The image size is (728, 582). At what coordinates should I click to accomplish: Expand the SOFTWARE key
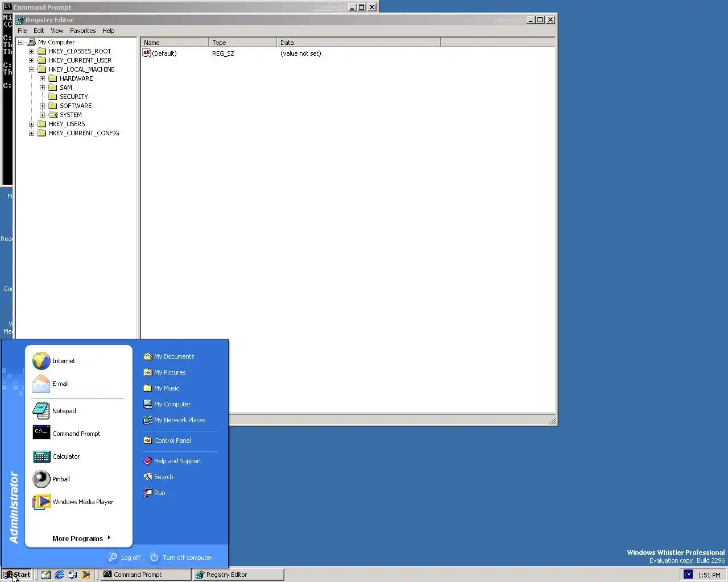[x=43, y=106]
